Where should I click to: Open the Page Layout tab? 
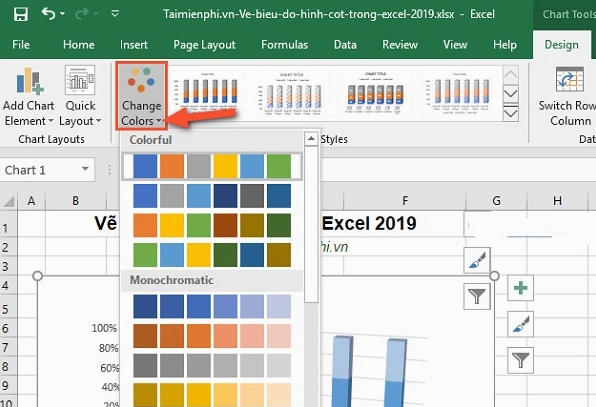click(x=204, y=45)
